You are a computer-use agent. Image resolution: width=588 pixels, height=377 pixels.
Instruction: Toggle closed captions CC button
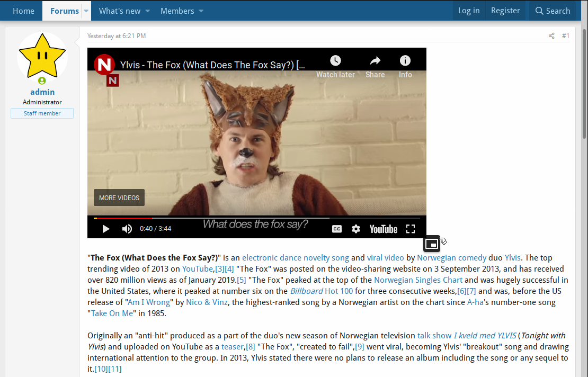337,229
